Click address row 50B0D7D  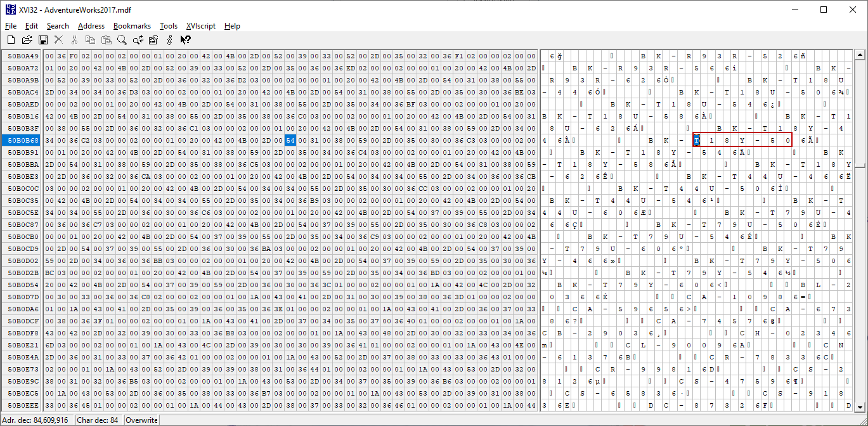pos(22,297)
